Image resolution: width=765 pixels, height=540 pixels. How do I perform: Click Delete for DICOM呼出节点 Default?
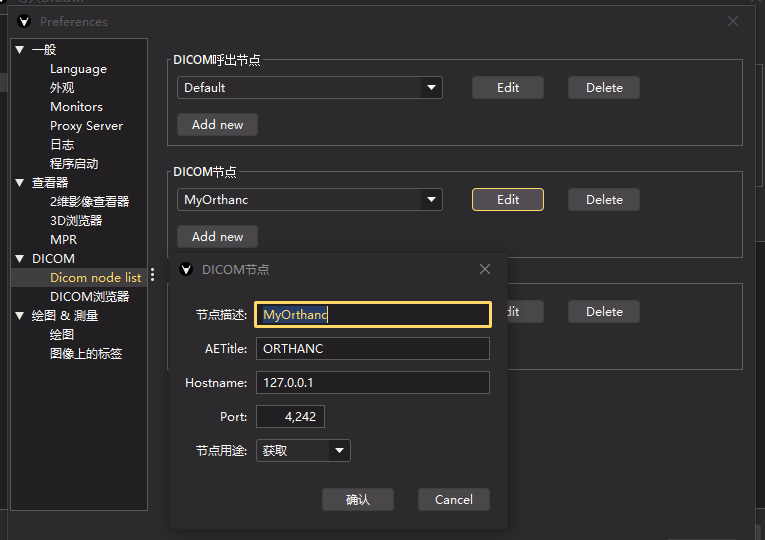point(604,88)
